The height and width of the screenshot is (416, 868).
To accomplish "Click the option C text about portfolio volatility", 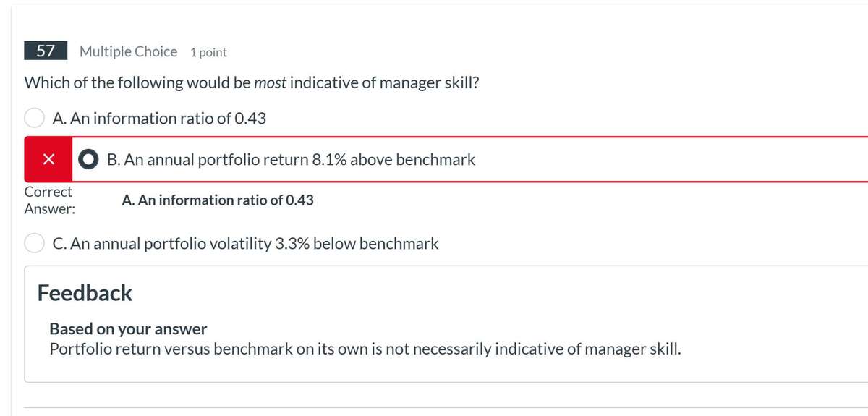I will click(x=246, y=244).
